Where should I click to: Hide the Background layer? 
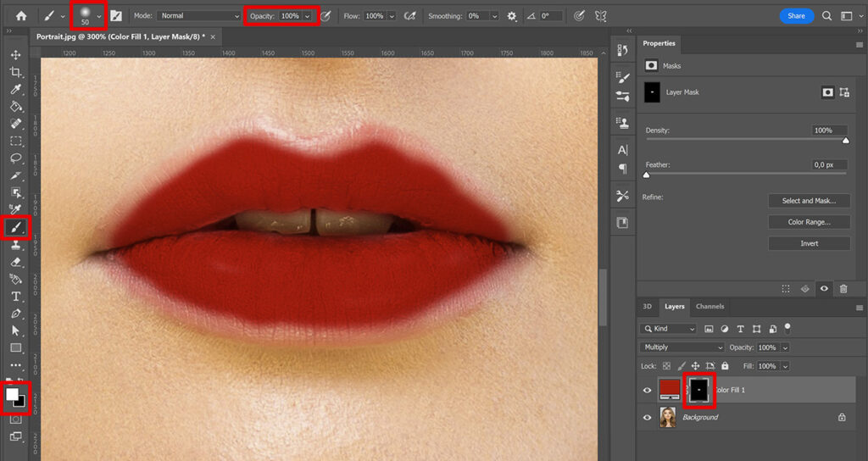pos(647,417)
